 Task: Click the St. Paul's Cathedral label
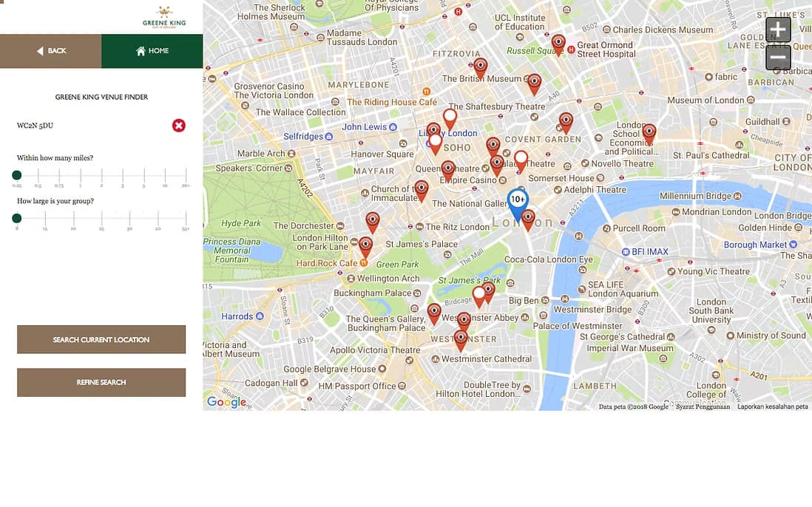click(711, 155)
